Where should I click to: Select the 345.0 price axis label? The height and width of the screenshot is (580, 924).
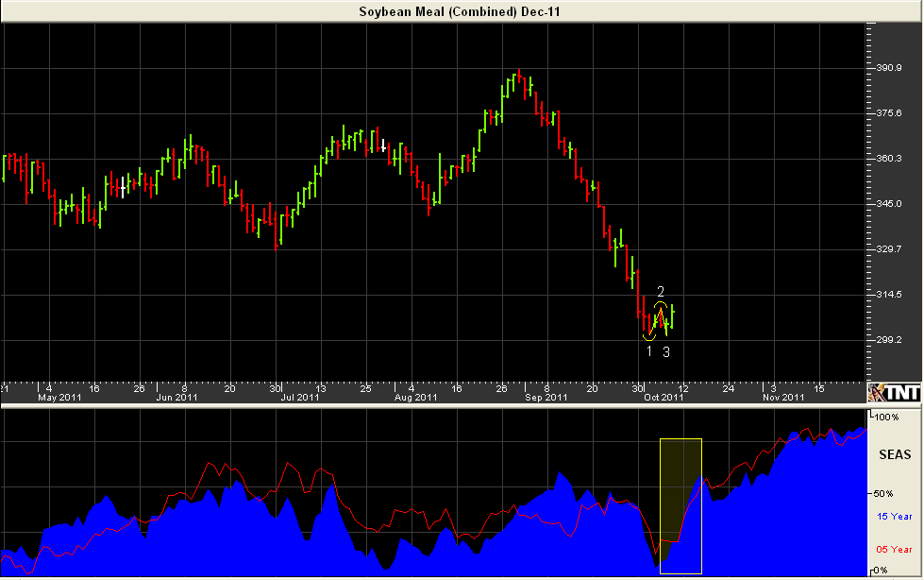click(889, 203)
